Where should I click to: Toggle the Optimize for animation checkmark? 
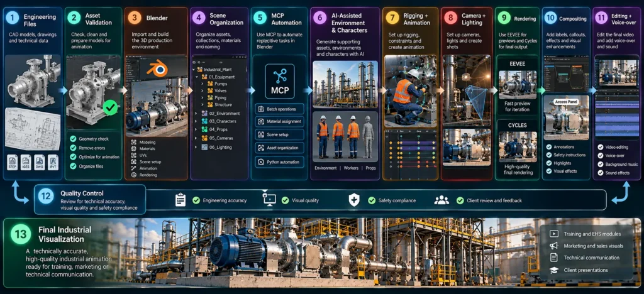tap(73, 157)
